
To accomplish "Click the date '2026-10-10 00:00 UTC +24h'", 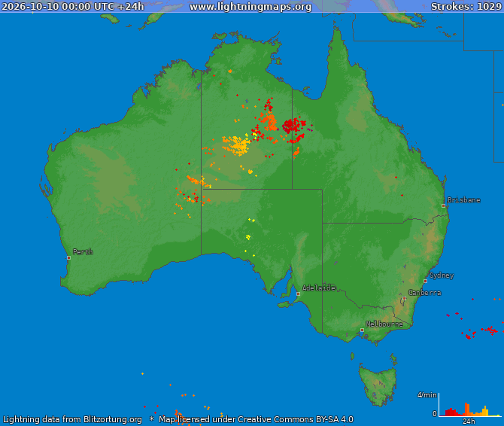I will tap(73, 7).
